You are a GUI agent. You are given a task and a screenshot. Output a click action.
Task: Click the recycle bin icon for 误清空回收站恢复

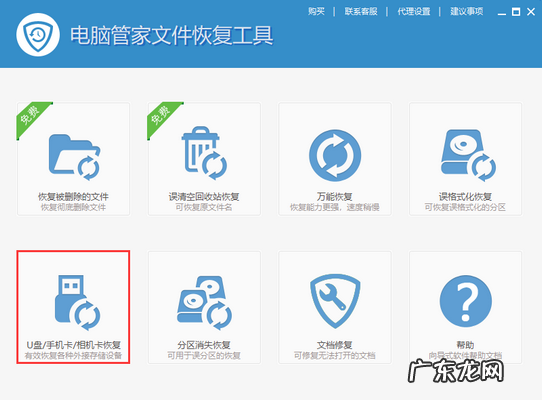click(x=204, y=153)
